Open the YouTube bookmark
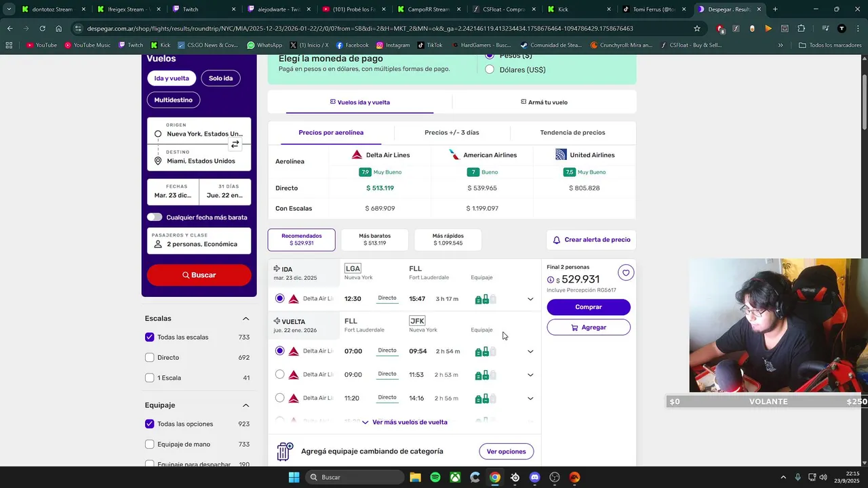This screenshot has width=868, height=488. pos(41,45)
